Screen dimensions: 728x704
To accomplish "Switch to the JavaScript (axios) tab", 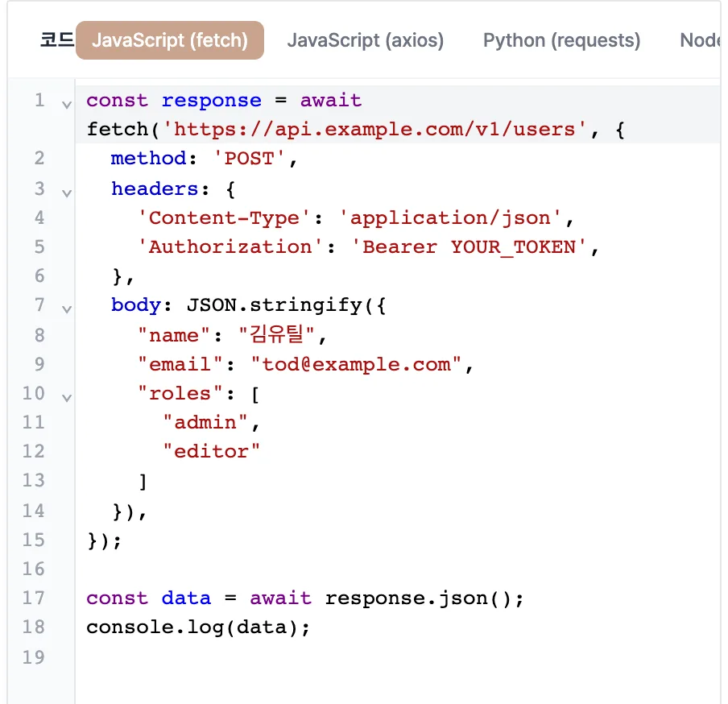I will pyautogui.click(x=366, y=40).
